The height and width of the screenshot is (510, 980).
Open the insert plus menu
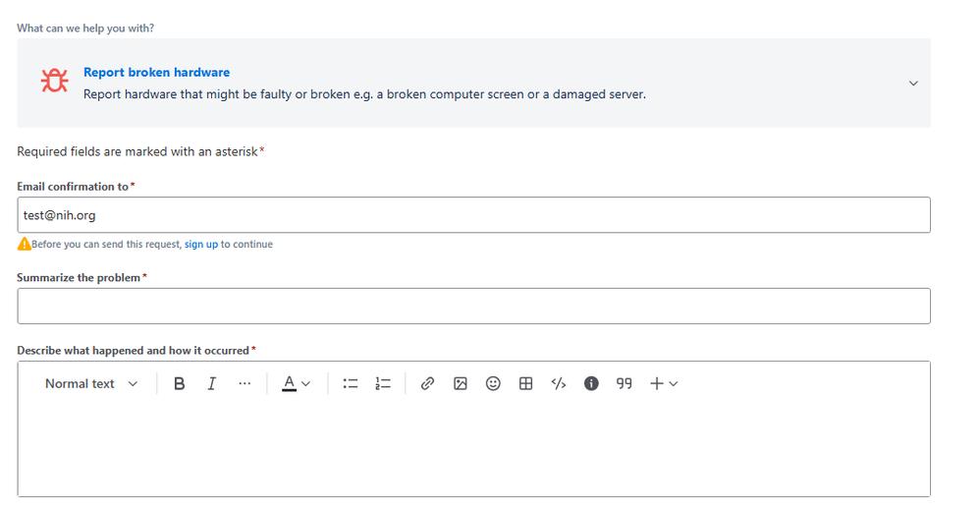click(664, 383)
